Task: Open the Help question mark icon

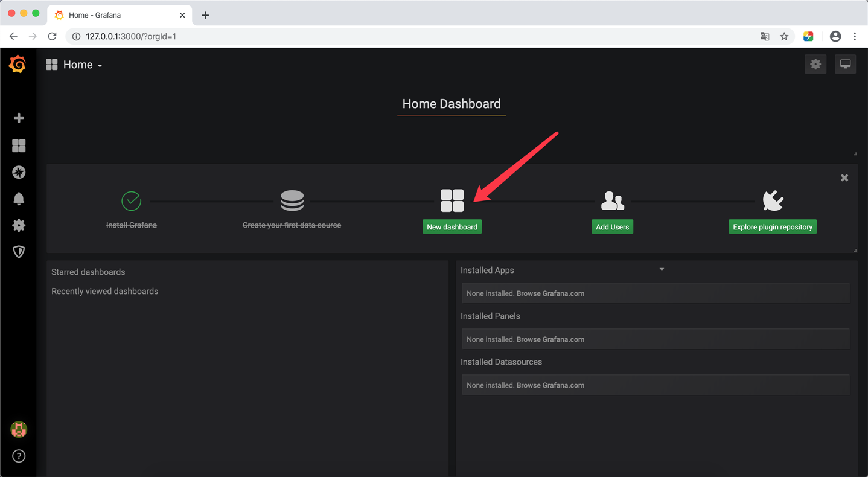Action: point(19,456)
